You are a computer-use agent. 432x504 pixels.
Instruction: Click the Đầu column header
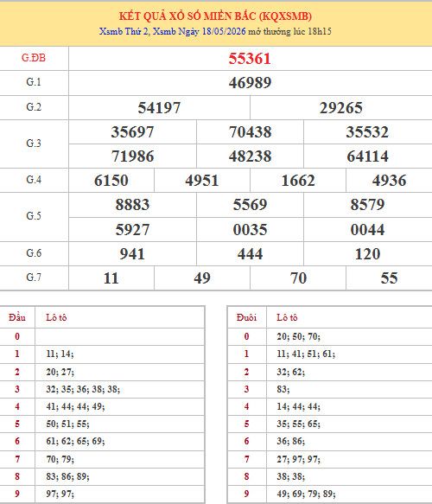coord(17,317)
